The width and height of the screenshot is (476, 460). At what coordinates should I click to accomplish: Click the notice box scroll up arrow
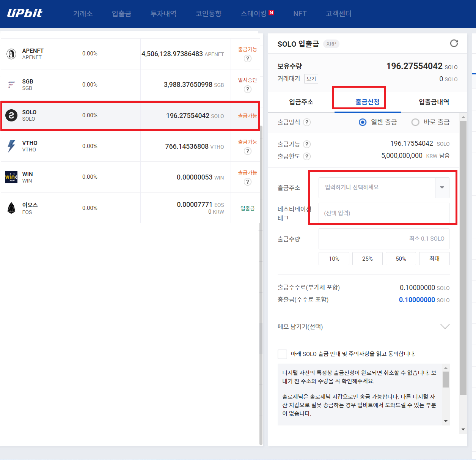[x=446, y=368]
